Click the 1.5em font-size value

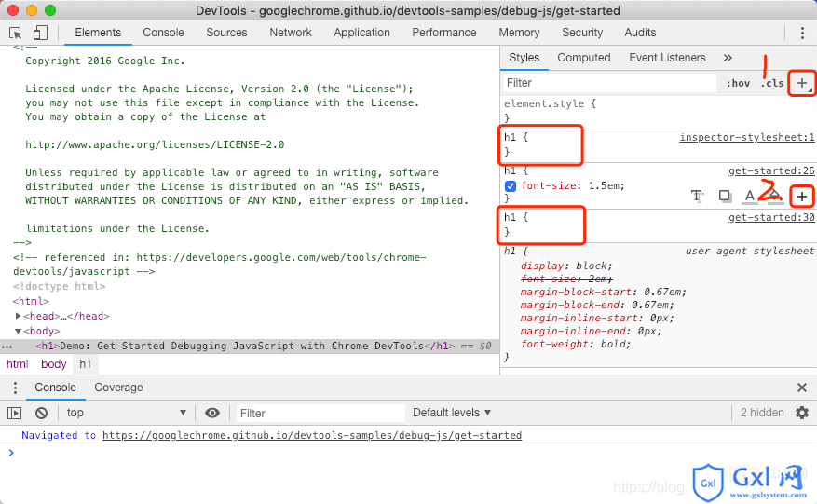click(605, 185)
